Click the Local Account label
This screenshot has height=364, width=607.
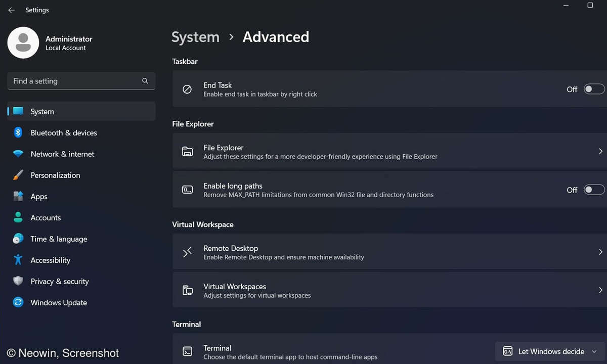66,48
